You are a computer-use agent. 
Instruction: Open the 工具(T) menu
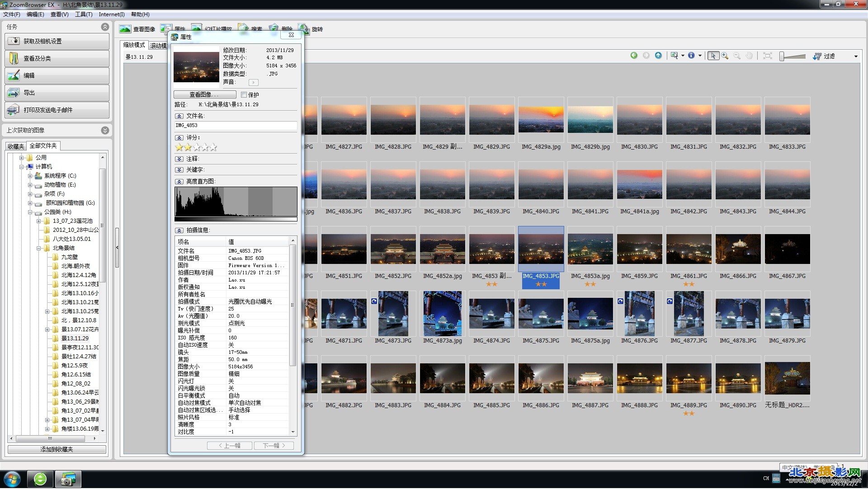tap(84, 14)
